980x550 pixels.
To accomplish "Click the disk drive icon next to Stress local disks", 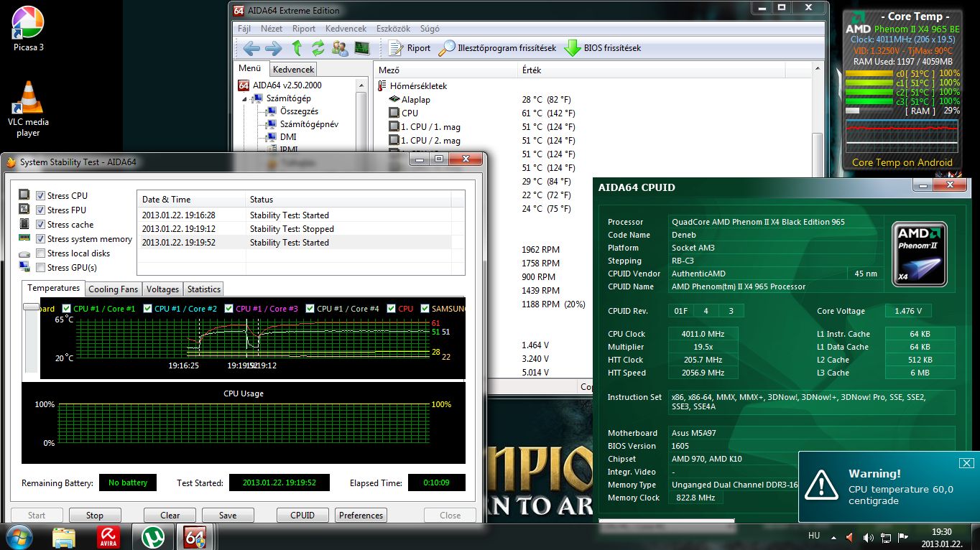I will [x=24, y=253].
